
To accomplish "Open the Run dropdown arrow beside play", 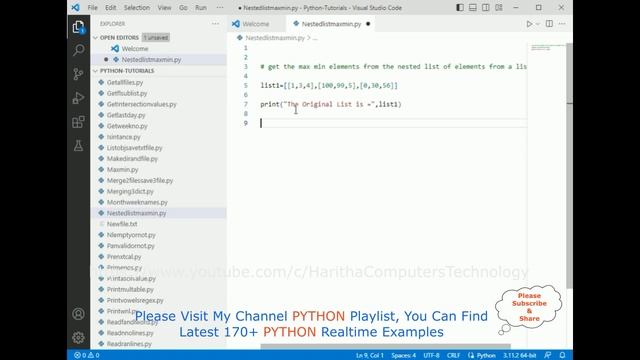I will (538, 24).
